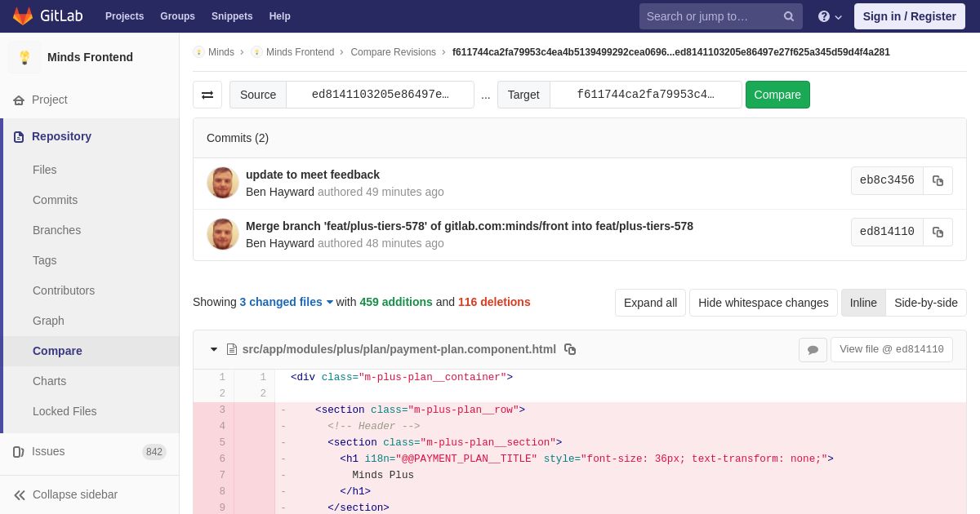Open Ben Hayward's avatar on first commit
The height and width of the screenshot is (514, 980).
(x=223, y=183)
